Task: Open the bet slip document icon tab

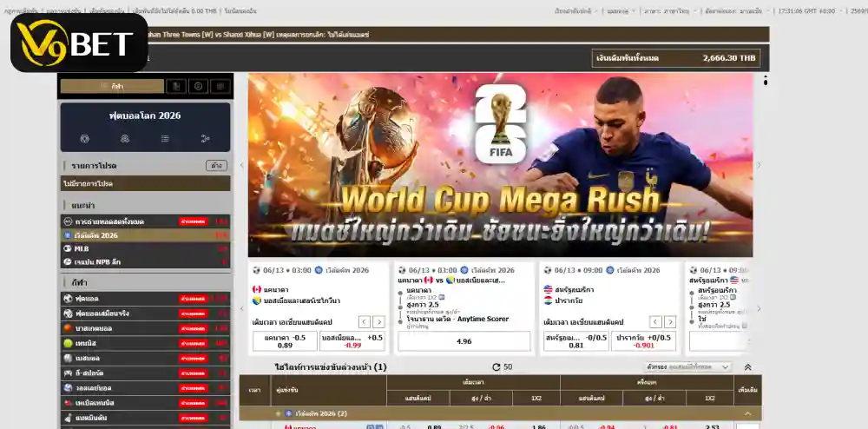Action: click(x=176, y=86)
